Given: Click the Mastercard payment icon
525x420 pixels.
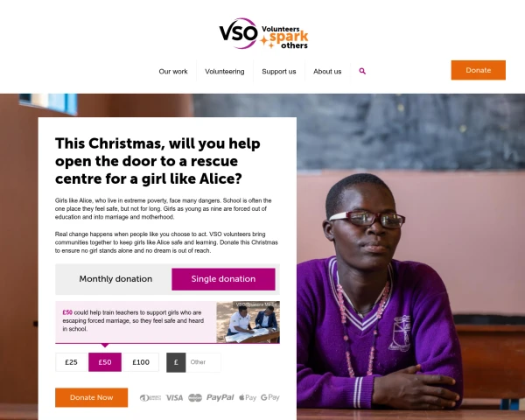Looking at the screenshot, I should [195, 398].
